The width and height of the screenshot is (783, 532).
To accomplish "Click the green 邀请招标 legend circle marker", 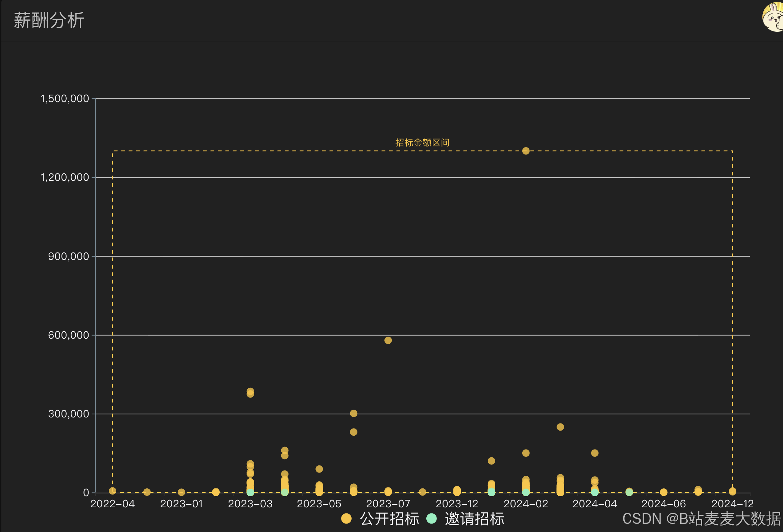I will coord(431,518).
